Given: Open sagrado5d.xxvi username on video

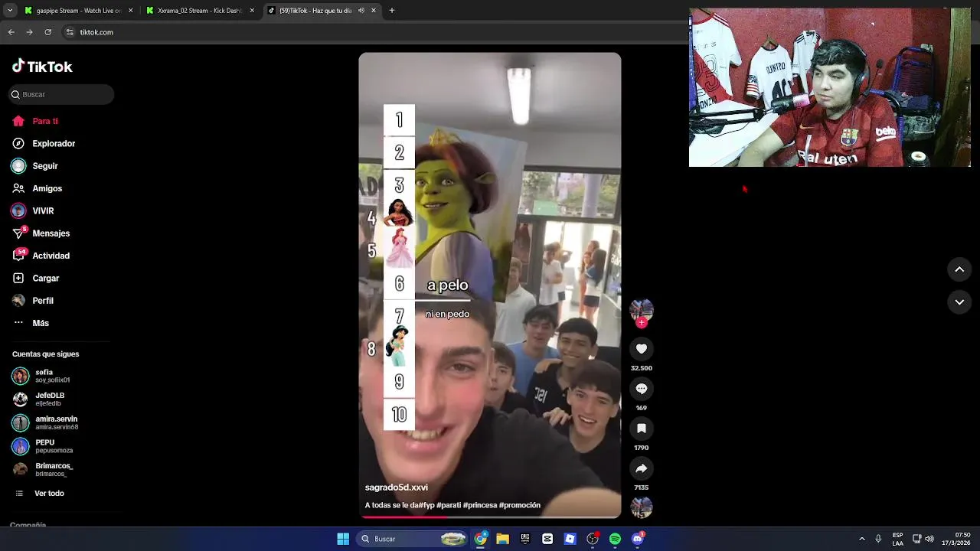Looking at the screenshot, I should pos(397,487).
